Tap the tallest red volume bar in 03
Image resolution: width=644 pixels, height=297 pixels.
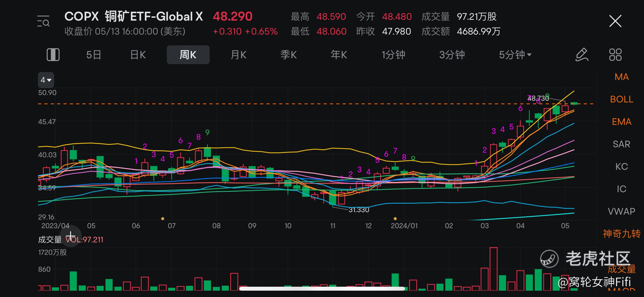tap(493, 269)
